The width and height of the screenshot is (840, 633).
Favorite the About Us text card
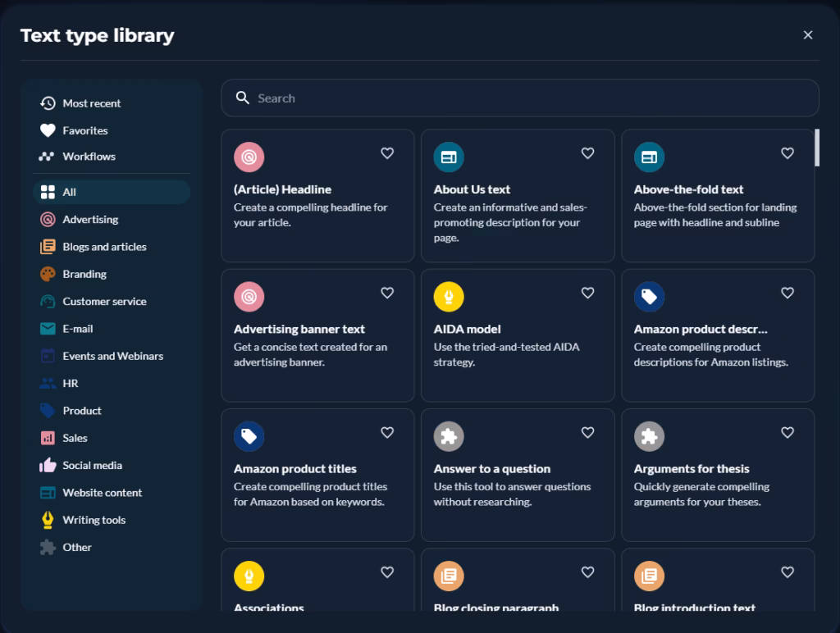(587, 153)
